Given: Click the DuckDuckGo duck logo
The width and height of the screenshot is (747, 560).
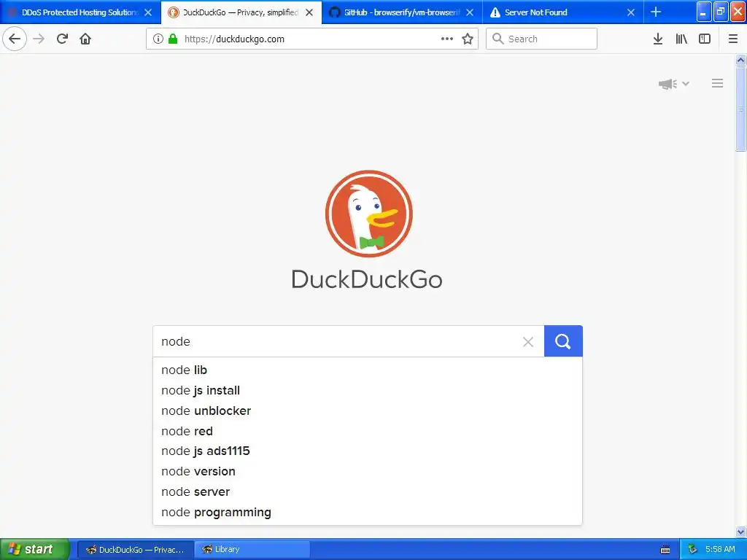Looking at the screenshot, I should [368, 214].
